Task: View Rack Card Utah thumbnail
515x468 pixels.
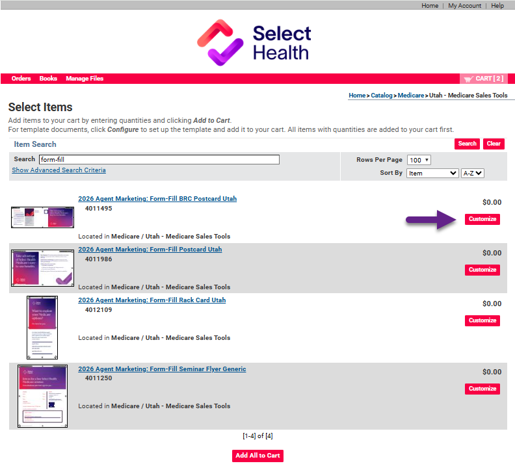Action: pyautogui.click(x=42, y=328)
